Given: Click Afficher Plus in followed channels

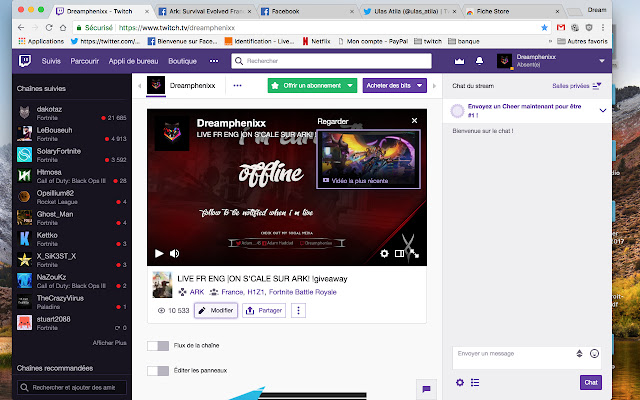Looking at the screenshot, I should pos(109,343).
